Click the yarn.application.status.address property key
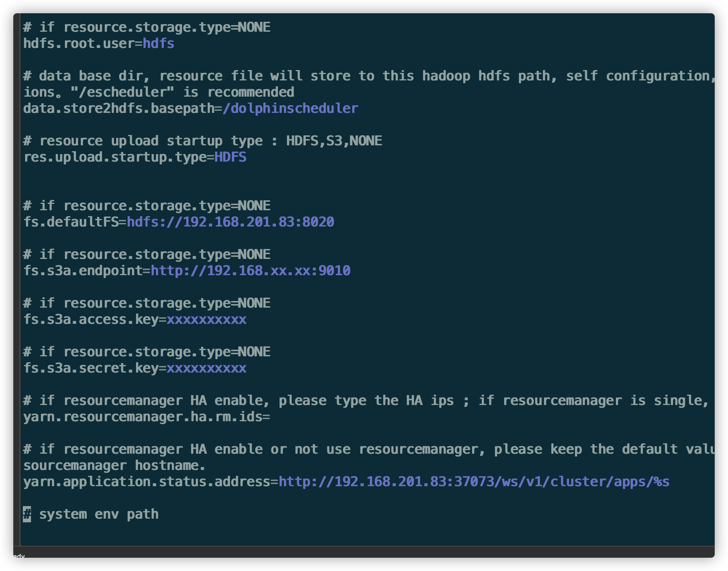728x571 pixels. click(146, 482)
